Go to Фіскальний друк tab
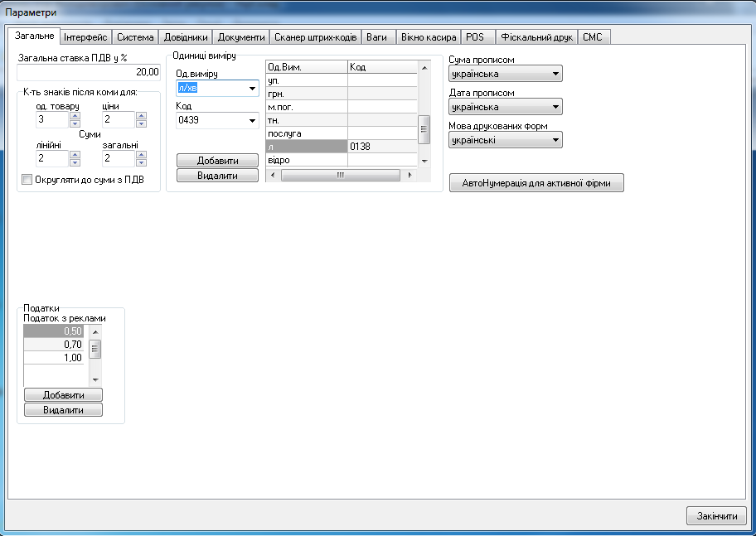The image size is (756, 536). pyautogui.click(x=536, y=37)
